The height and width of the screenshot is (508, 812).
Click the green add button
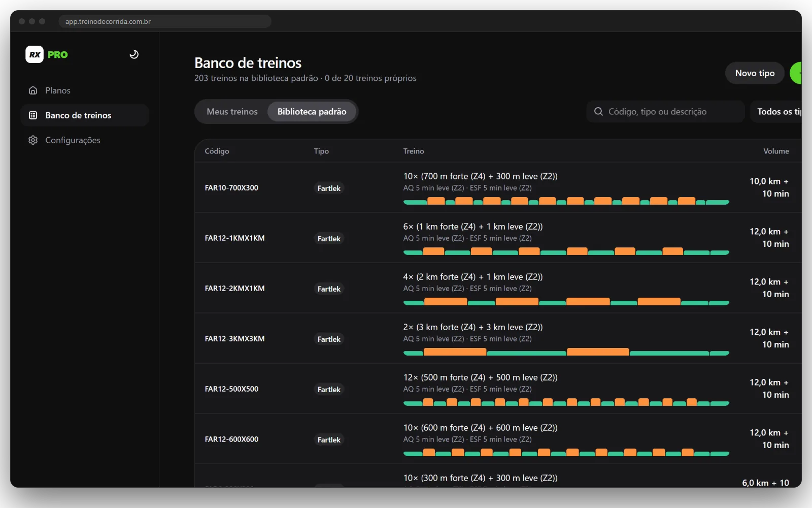tap(796, 73)
